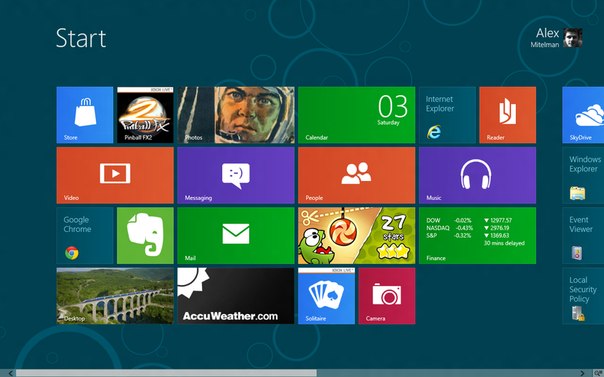Click the user account avatar picture
Screen dimensions: 604x377
pos(573,38)
